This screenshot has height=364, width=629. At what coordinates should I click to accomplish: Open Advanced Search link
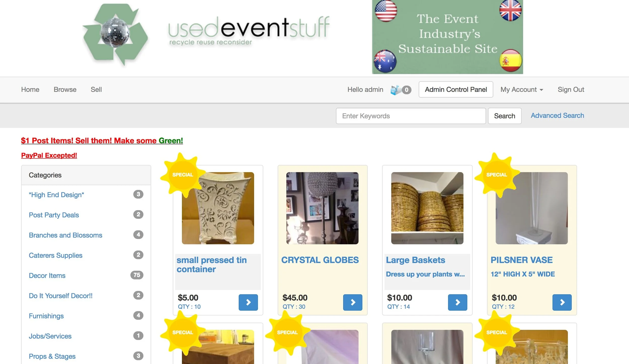point(557,115)
